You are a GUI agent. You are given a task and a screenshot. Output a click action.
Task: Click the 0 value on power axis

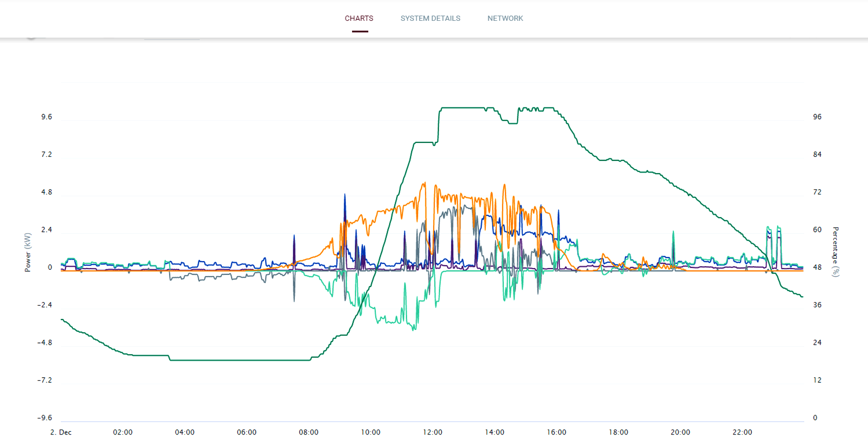coord(50,267)
